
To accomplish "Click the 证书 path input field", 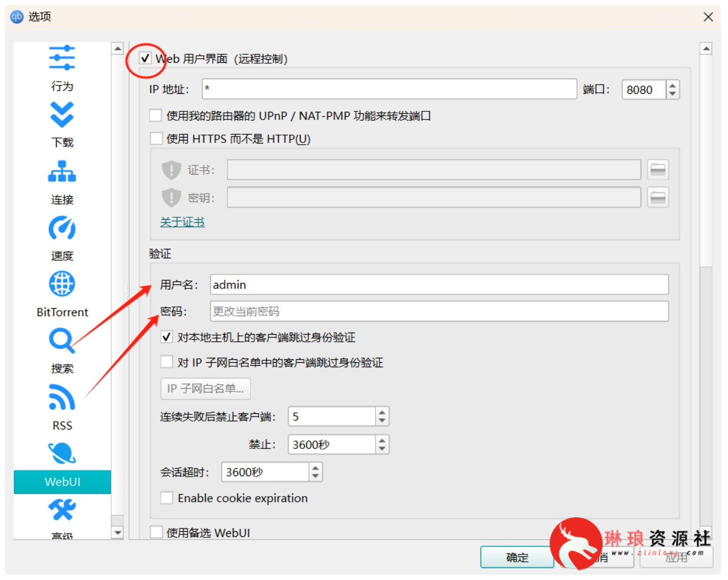I will tap(434, 170).
